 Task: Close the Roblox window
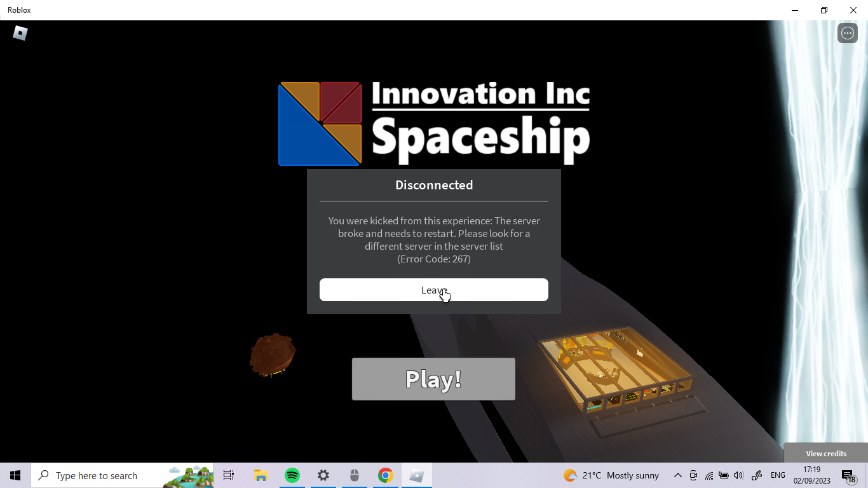point(853,10)
